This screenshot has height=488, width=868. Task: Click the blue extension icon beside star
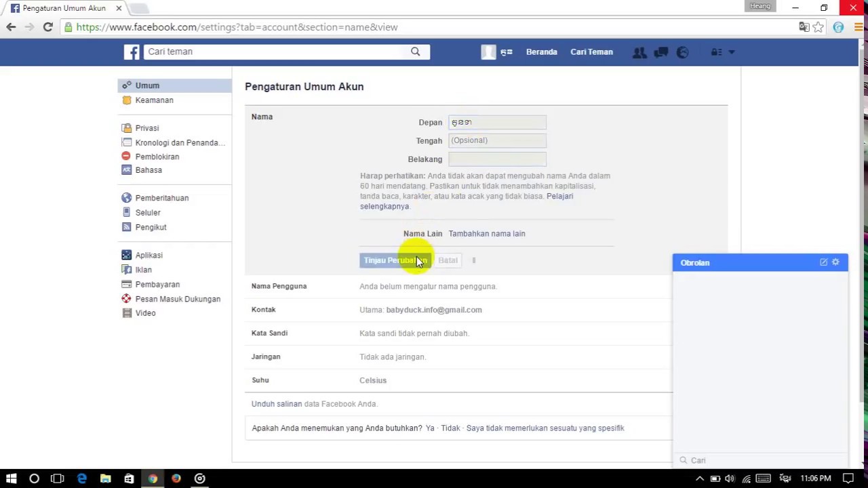tap(839, 27)
